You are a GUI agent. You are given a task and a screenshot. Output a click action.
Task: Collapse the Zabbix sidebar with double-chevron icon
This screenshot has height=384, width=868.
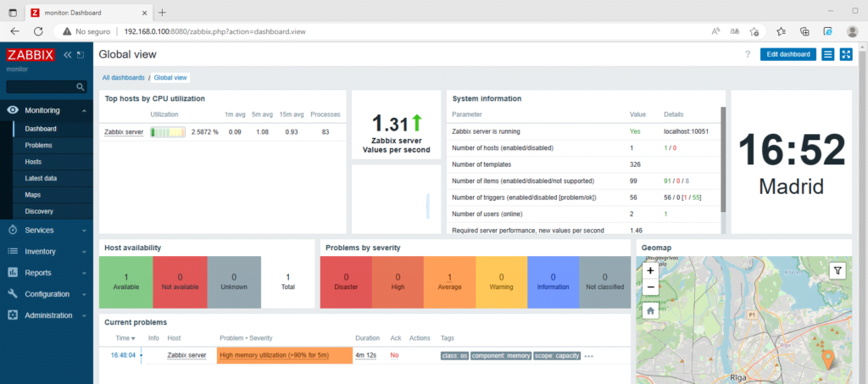pyautogui.click(x=68, y=55)
